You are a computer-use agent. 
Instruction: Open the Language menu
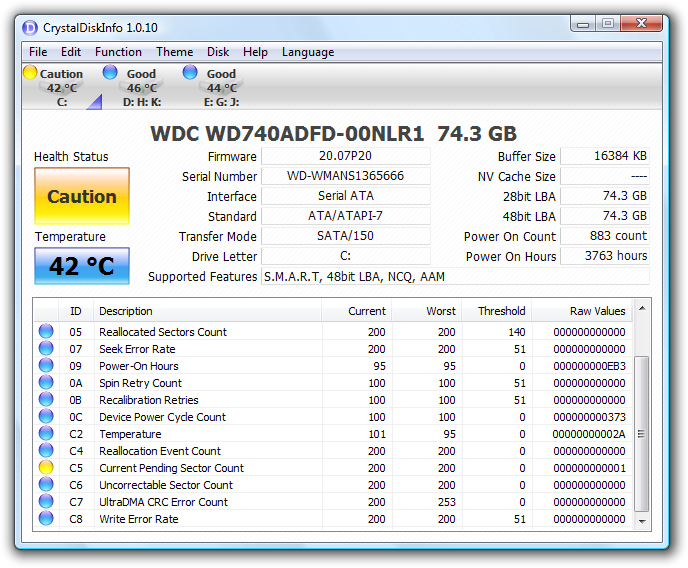click(x=308, y=52)
